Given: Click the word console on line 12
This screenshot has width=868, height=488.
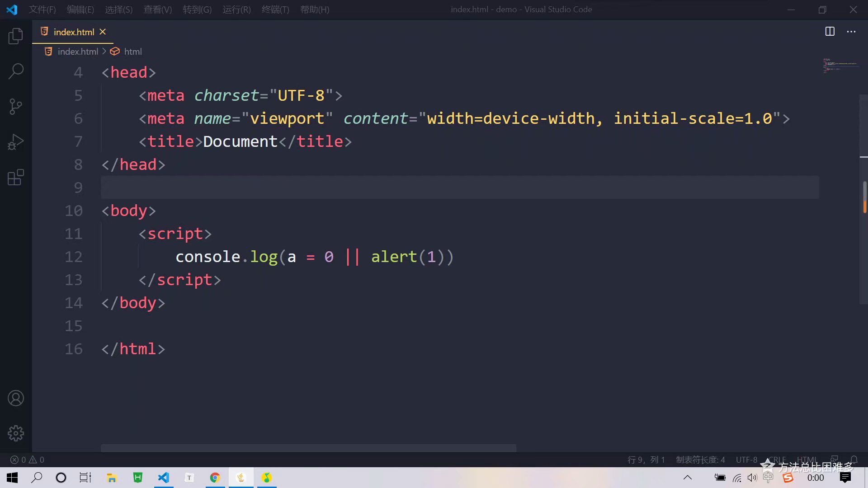Looking at the screenshot, I should pos(208,257).
